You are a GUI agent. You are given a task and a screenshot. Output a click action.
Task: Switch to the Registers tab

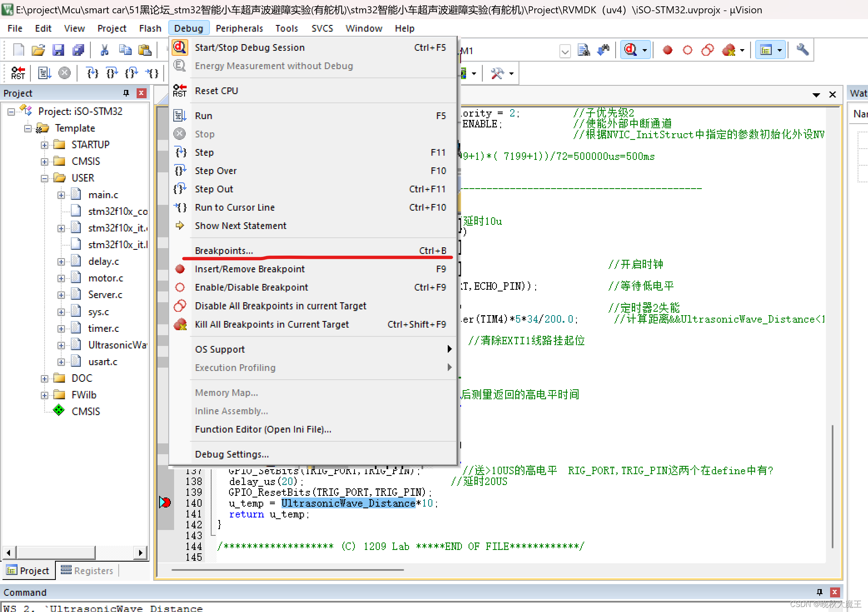[87, 570]
